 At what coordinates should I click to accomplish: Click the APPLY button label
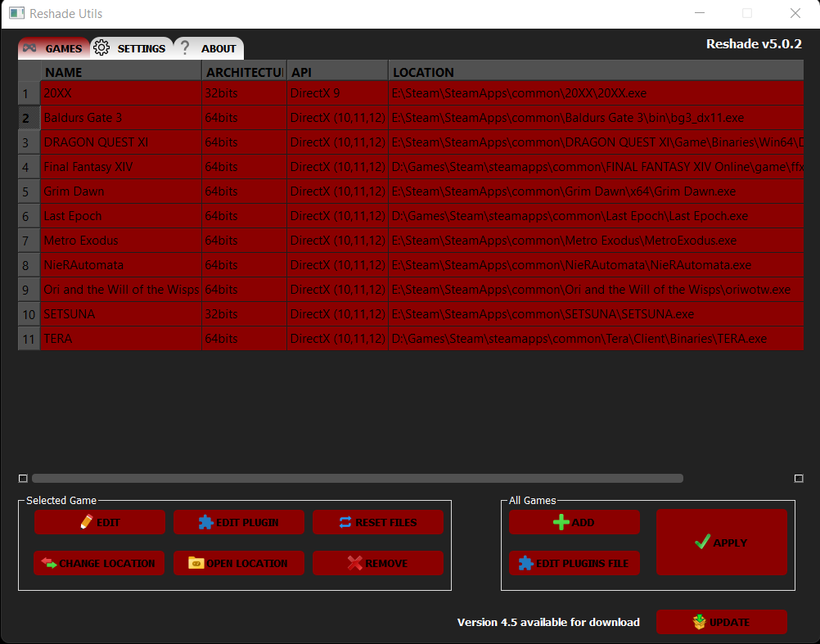tap(730, 543)
